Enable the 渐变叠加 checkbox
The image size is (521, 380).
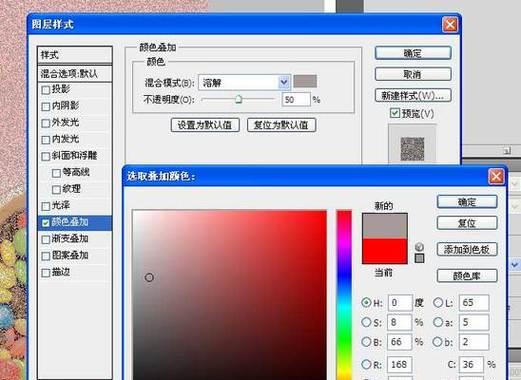[46, 239]
